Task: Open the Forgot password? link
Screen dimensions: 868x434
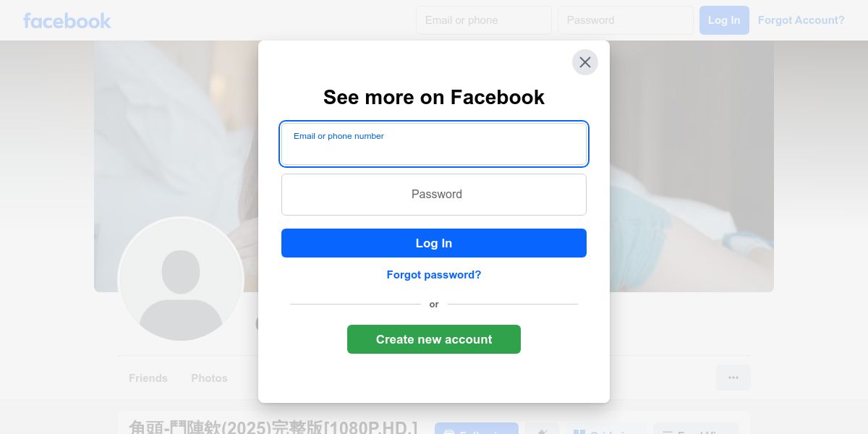Action: tap(434, 275)
